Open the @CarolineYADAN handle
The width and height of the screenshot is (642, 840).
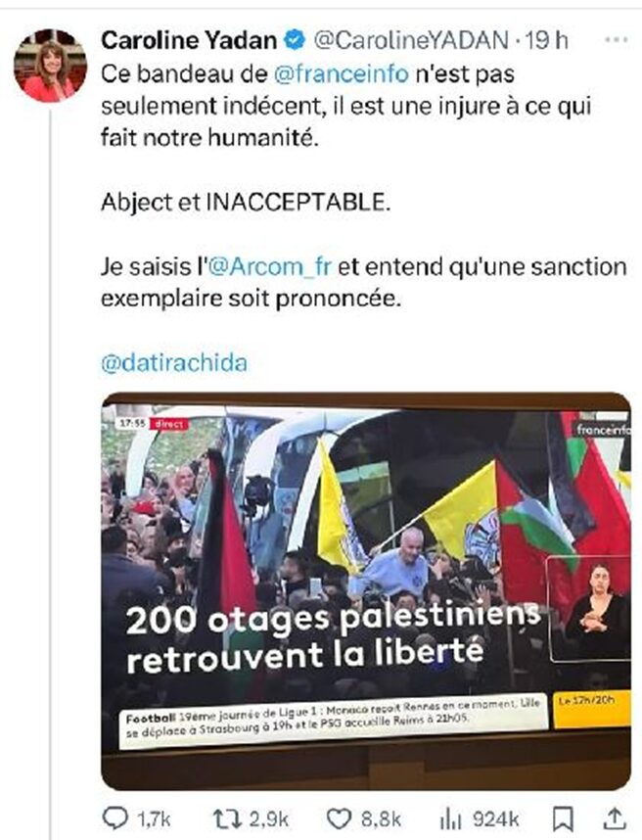coord(411,41)
